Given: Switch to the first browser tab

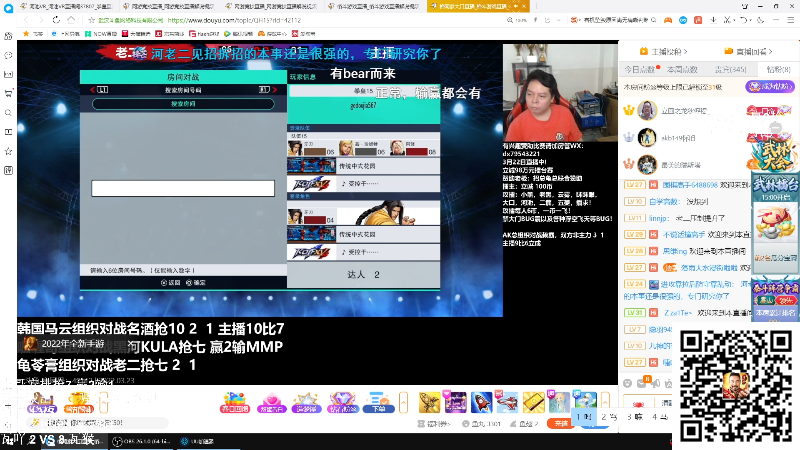Looking at the screenshot, I should pyautogui.click(x=66, y=6).
